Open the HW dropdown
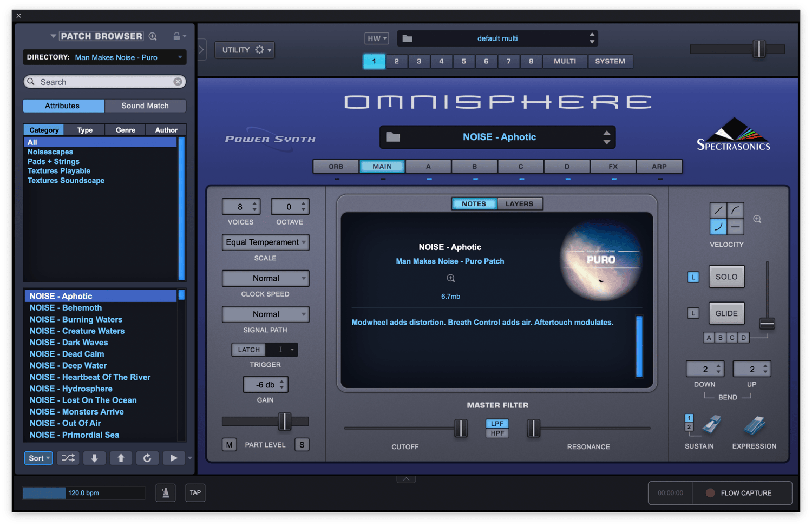Image resolution: width=812 pixels, height=526 pixels. 377,38
